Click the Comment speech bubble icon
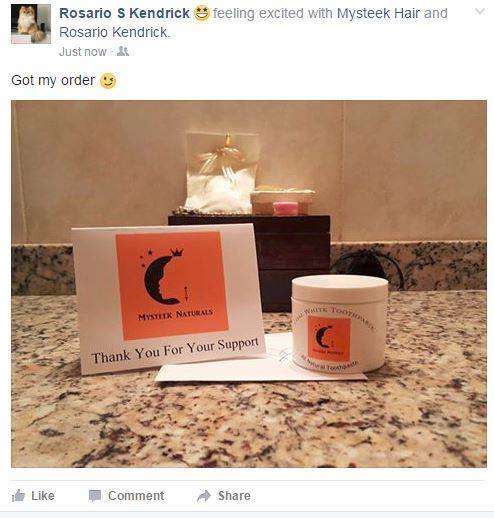Viewport: 494px width, 518px height. click(x=95, y=496)
